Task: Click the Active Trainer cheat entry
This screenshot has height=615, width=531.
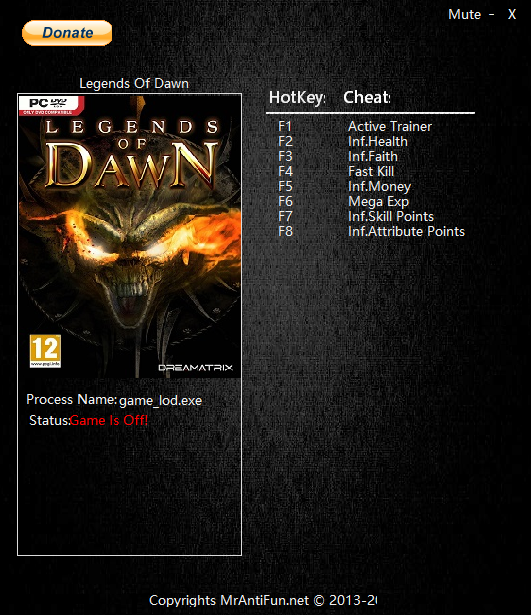Action: pyautogui.click(x=390, y=126)
